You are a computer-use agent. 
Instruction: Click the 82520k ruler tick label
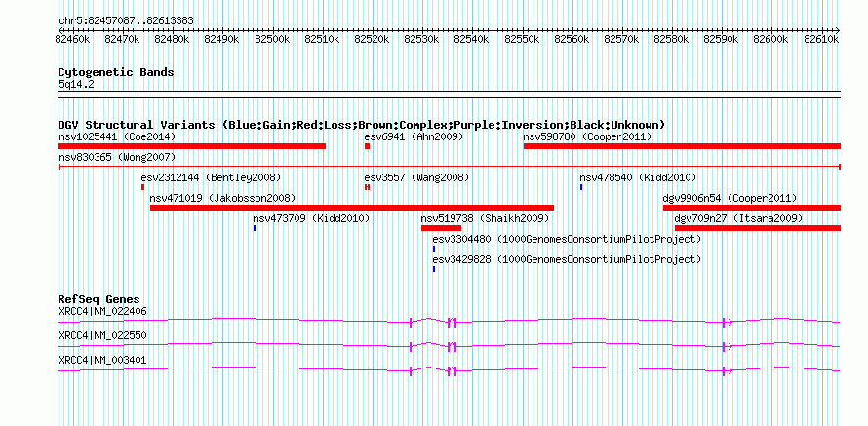pyautogui.click(x=372, y=39)
